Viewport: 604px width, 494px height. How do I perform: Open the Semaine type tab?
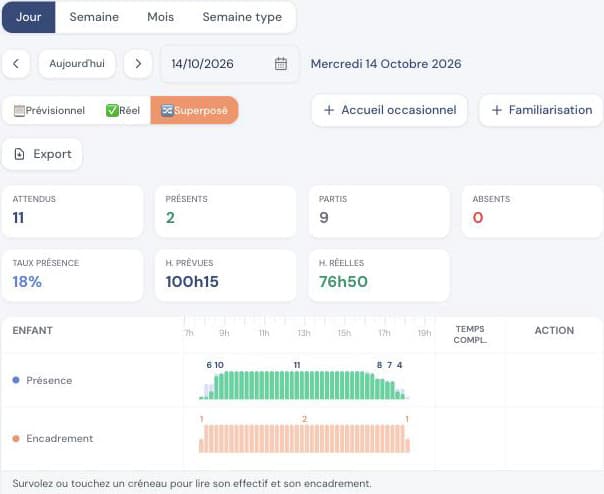(x=242, y=17)
